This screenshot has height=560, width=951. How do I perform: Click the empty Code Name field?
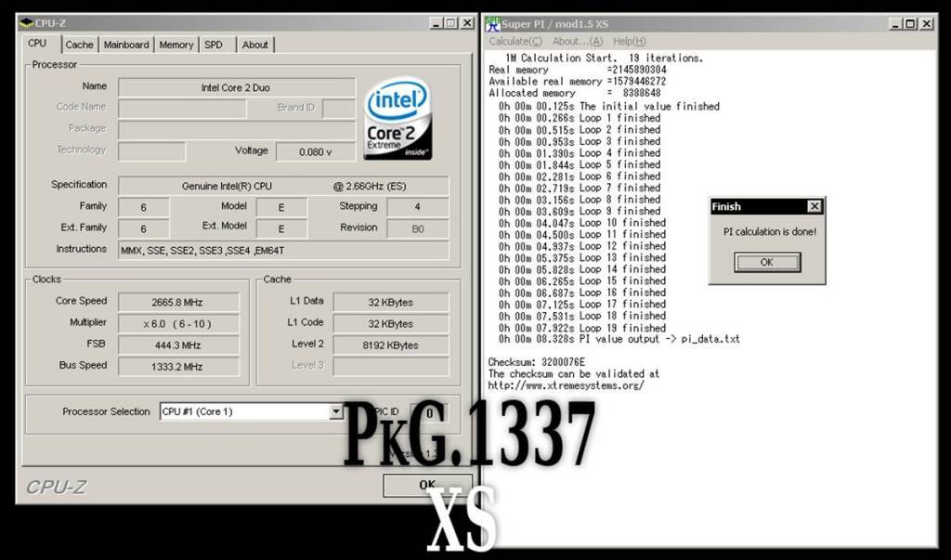point(182,109)
